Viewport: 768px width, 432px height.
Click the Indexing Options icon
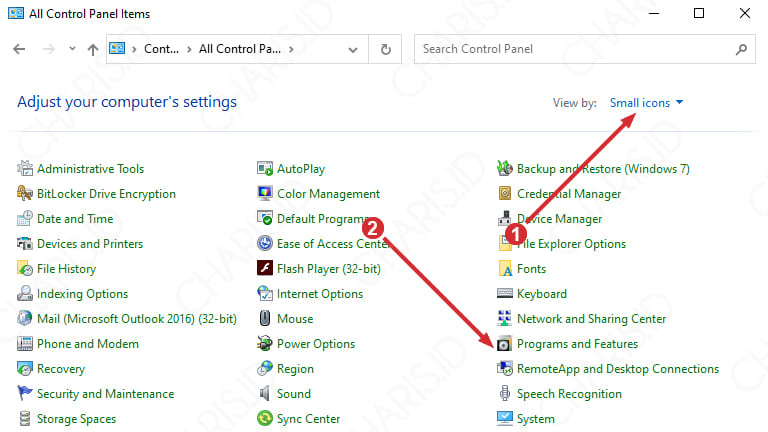click(25, 293)
